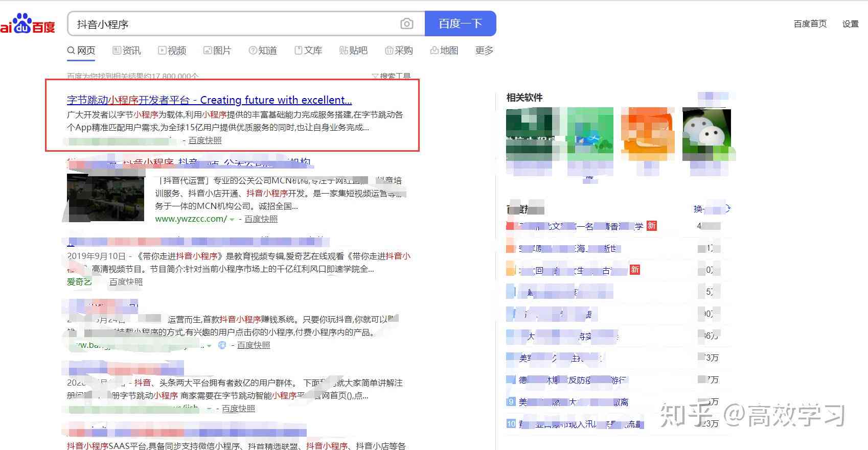Open 字节跳动小程序开发者平台 result title
This screenshot has width=868, height=450.
coord(209,100)
